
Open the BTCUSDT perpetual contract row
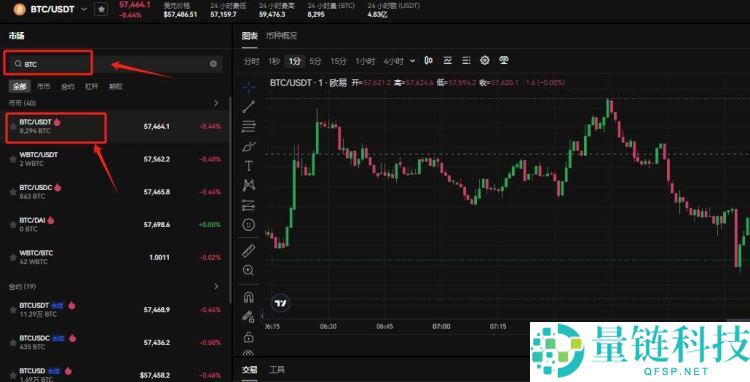pyautogui.click(x=115, y=310)
